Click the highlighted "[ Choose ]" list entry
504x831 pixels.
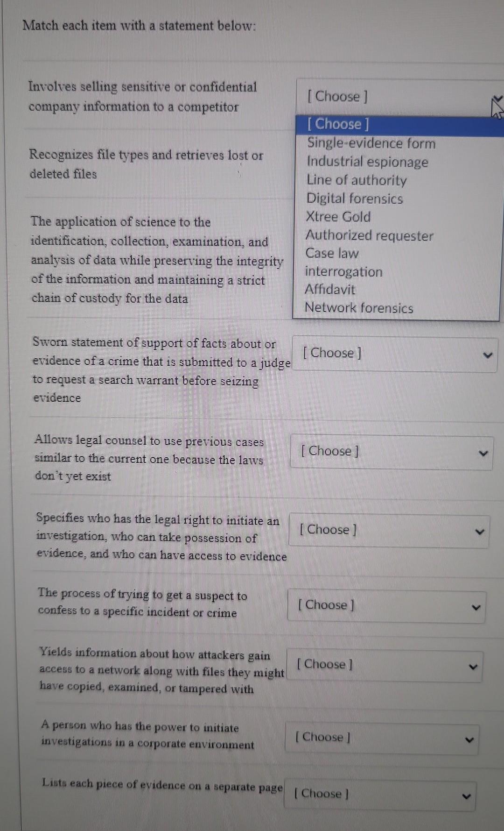click(x=338, y=124)
